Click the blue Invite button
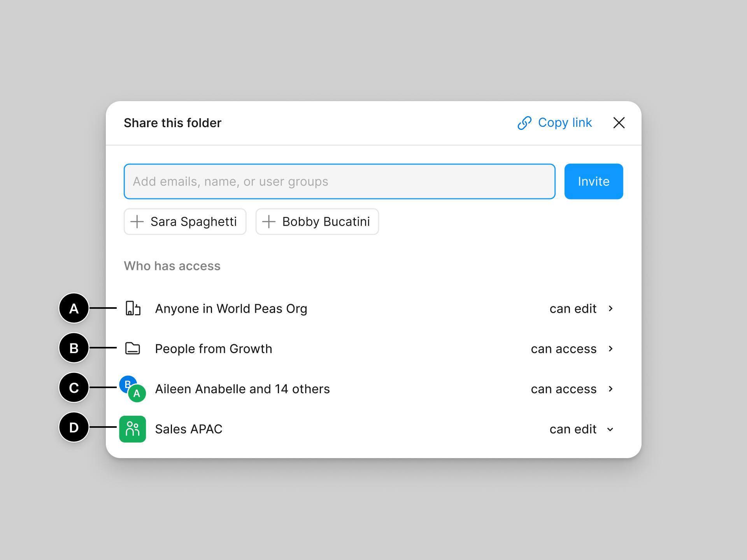 point(594,182)
